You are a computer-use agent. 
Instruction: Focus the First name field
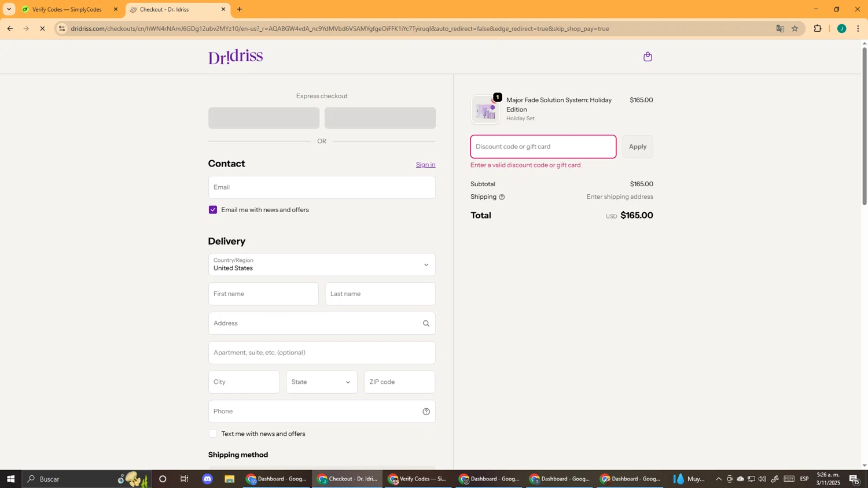(x=263, y=294)
